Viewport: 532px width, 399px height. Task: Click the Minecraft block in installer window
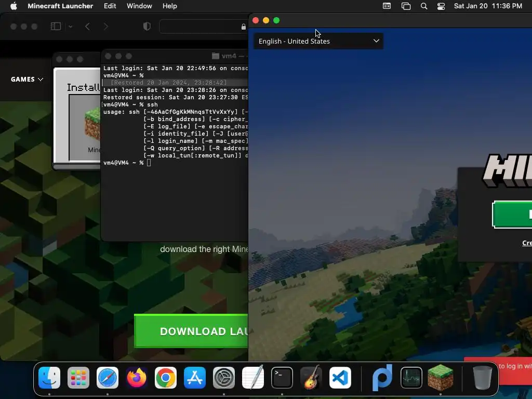(92, 125)
